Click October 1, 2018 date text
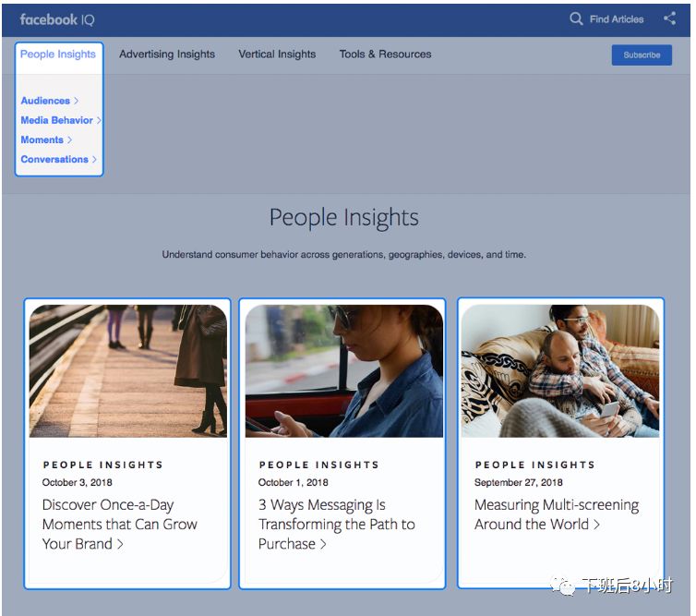Viewport: 696px width, 616px height. 294,482
